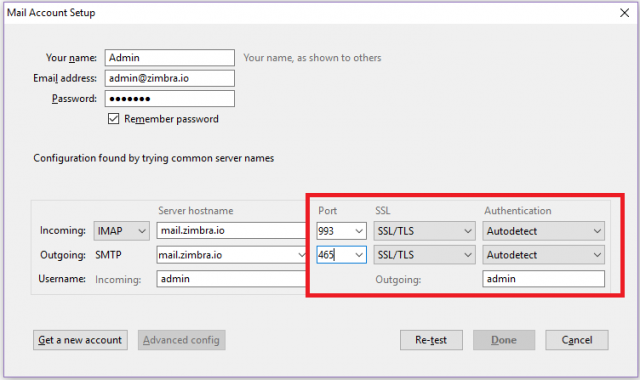
Task: Click the Server hostname column header
Action: pos(196,211)
